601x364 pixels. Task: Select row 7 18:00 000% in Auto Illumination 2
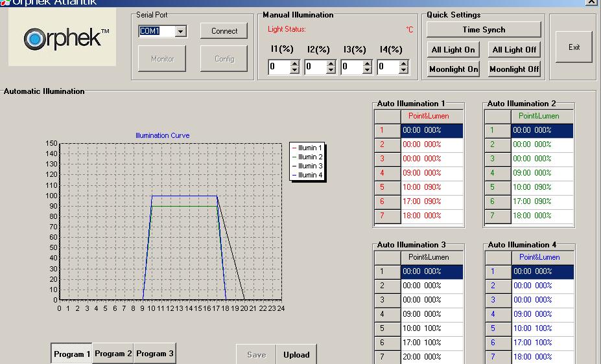529,216
